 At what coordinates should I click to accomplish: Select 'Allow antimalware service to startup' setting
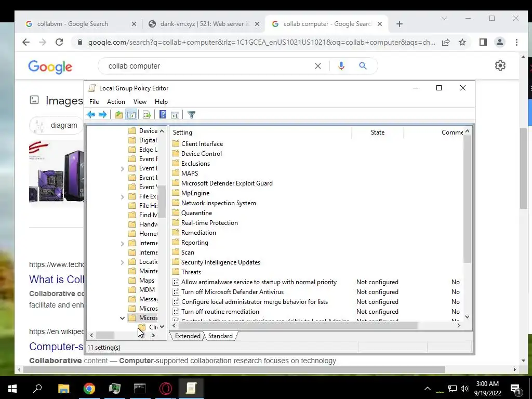259,282
